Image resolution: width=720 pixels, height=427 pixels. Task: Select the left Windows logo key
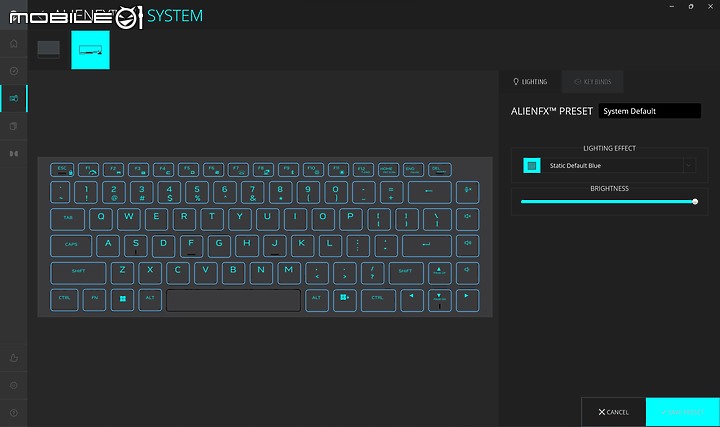(122, 300)
